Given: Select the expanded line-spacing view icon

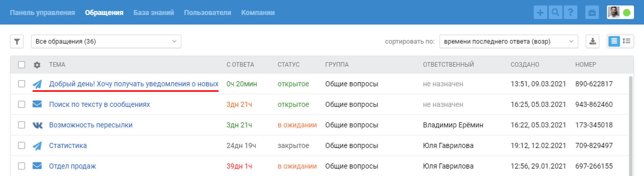Looking at the screenshot, I should (x=627, y=41).
